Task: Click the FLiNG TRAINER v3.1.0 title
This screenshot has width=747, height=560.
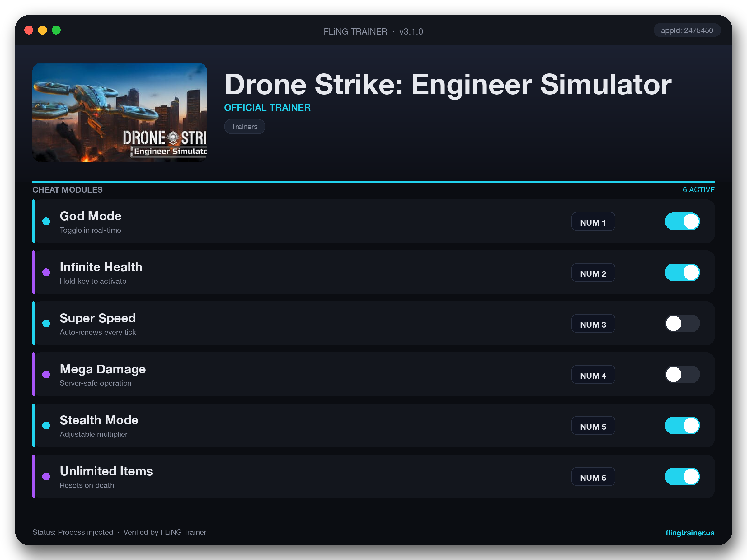Action: point(373,31)
